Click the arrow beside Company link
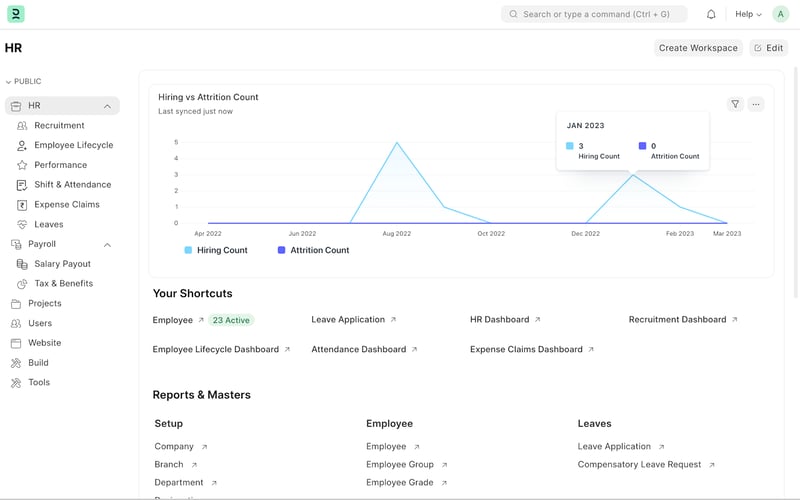 (x=204, y=447)
